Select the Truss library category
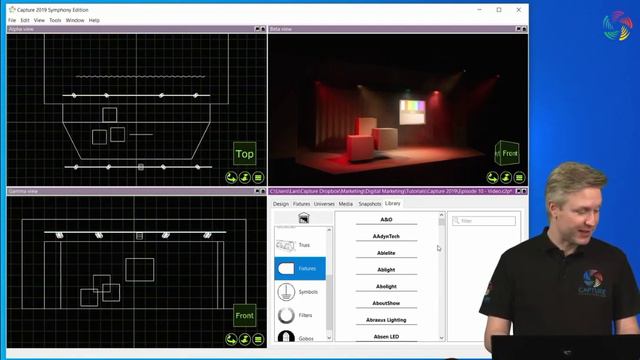640x360 pixels. point(300,245)
